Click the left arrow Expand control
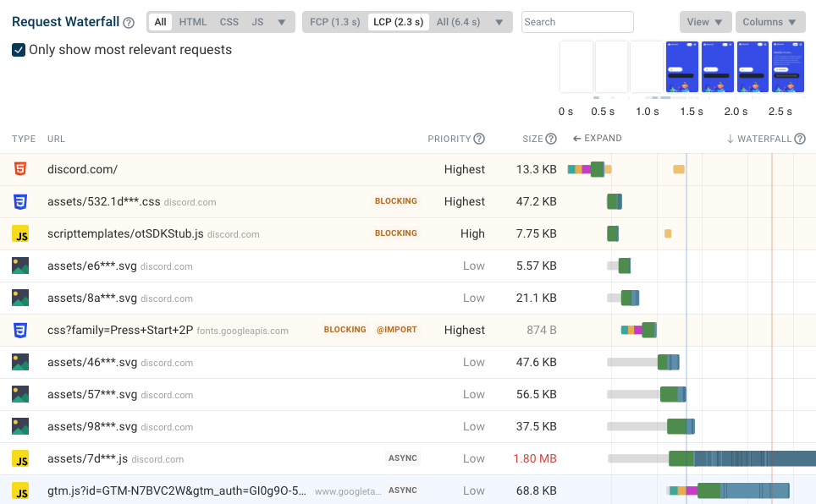 tap(598, 139)
